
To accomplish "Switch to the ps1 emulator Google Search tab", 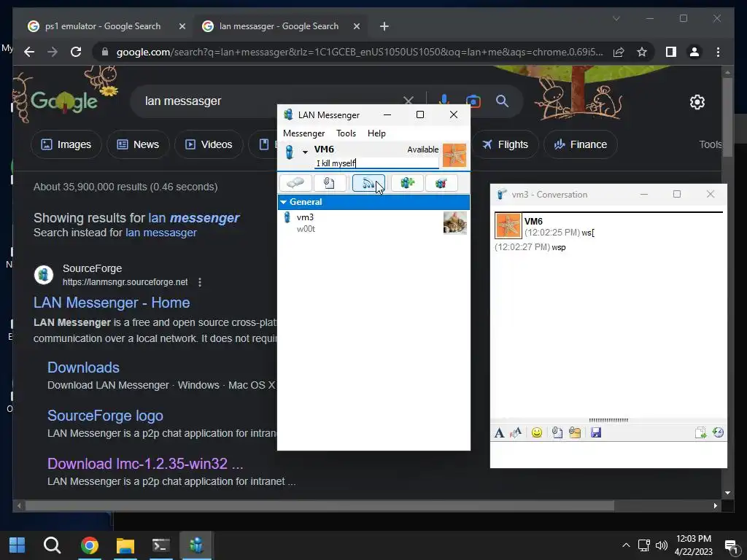I will click(x=102, y=26).
